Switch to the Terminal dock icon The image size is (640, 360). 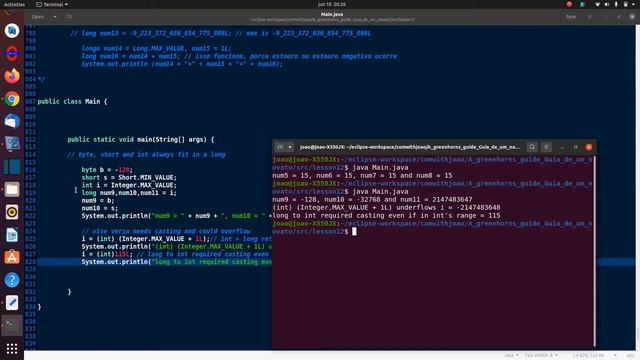12,325
